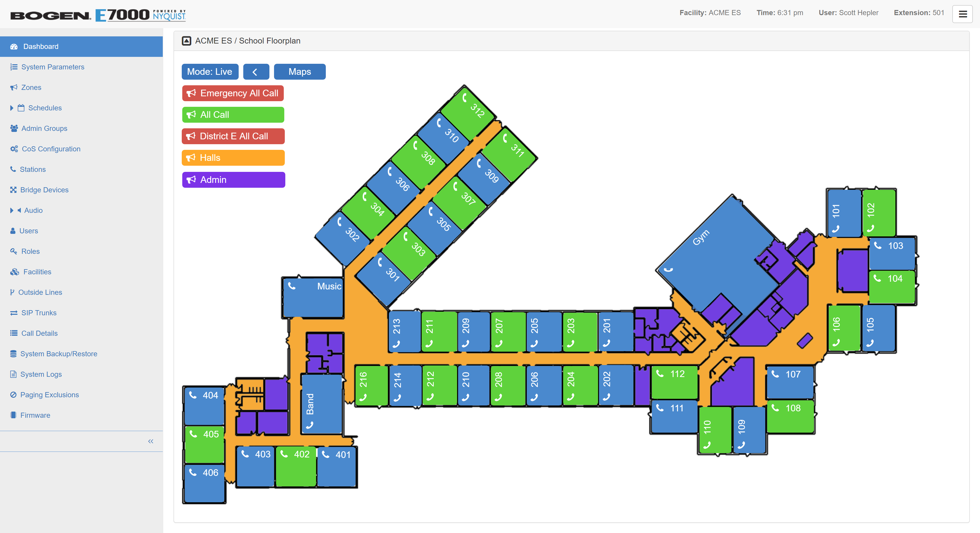Click the Outside Lines branch icon
The width and height of the screenshot is (980, 533).
coord(12,292)
